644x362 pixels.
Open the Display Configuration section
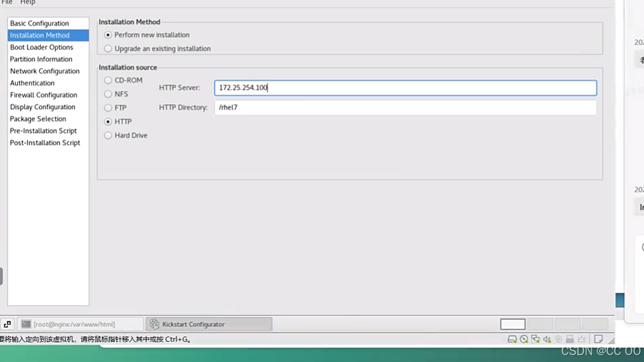tap(48, 107)
